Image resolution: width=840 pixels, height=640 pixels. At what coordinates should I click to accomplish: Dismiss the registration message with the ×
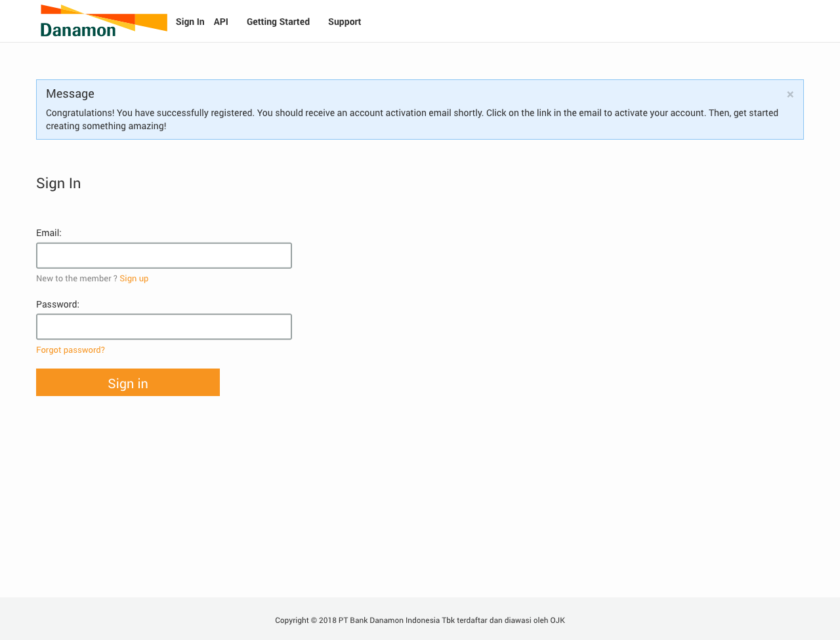tap(790, 94)
